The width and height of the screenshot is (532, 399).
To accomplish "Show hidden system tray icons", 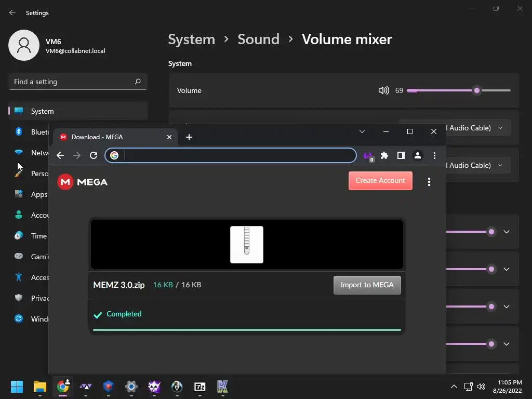I will click(x=454, y=387).
